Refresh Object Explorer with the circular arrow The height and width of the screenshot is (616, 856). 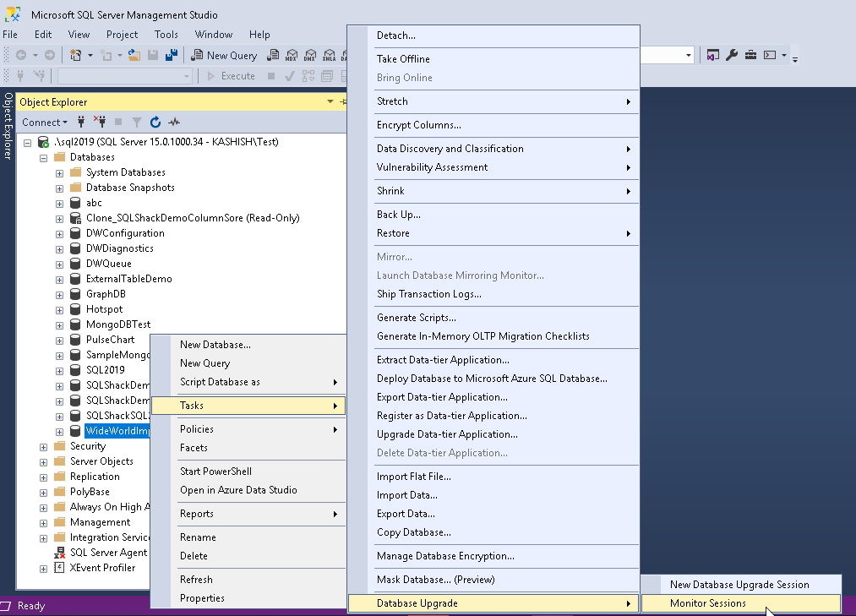(155, 122)
